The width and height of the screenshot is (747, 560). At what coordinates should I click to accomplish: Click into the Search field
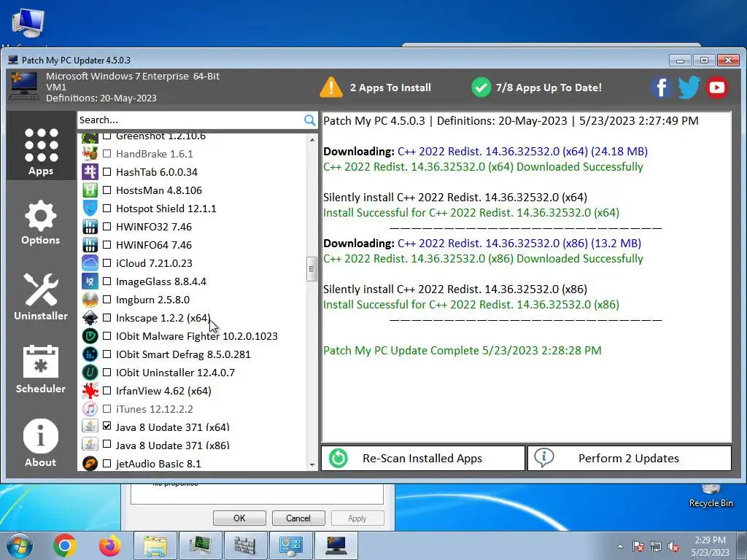[190, 120]
